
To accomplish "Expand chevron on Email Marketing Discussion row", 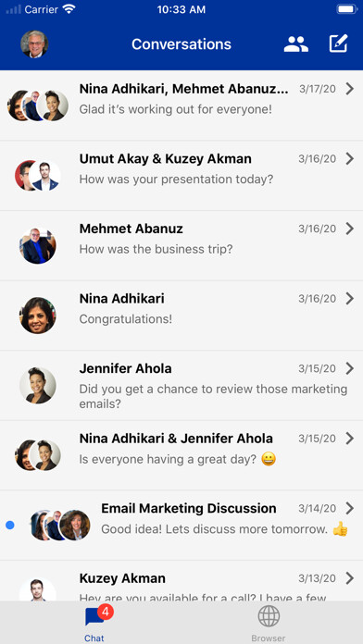I will [349, 508].
